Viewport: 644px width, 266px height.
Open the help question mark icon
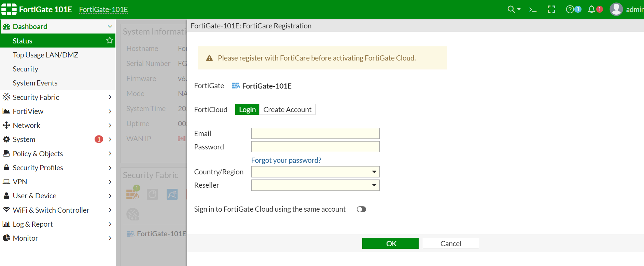coord(570,10)
